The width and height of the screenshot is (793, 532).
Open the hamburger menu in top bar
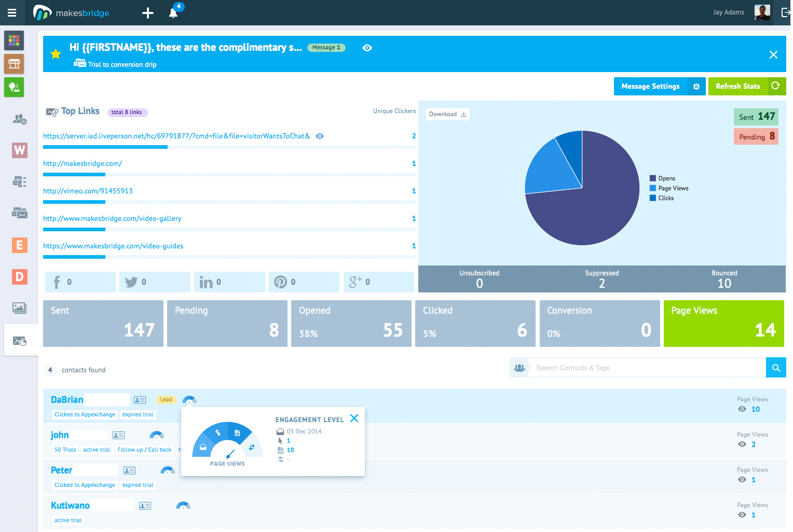click(x=12, y=13)
